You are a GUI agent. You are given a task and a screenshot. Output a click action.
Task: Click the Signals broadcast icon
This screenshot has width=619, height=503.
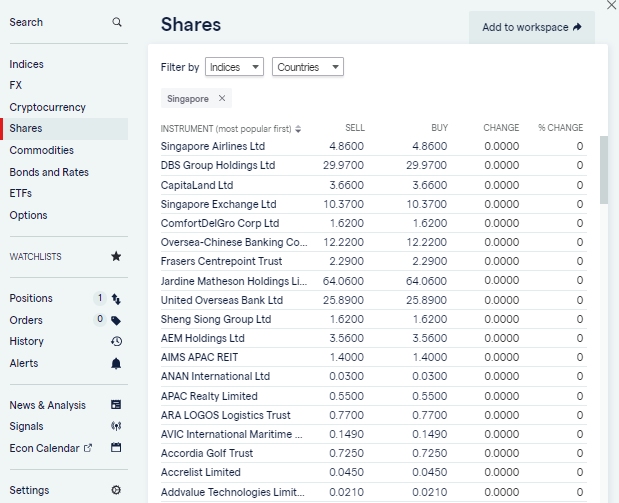[116, 426]
